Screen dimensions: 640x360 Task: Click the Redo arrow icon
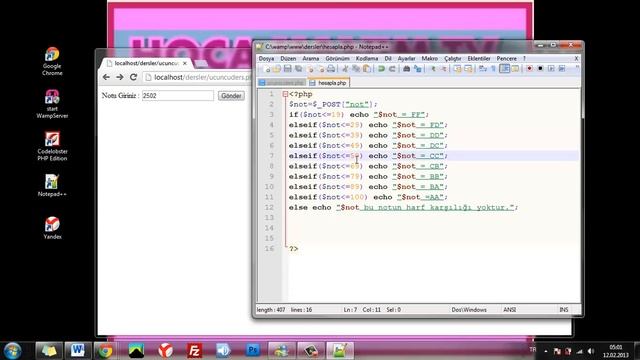click(x=392, y=69)
